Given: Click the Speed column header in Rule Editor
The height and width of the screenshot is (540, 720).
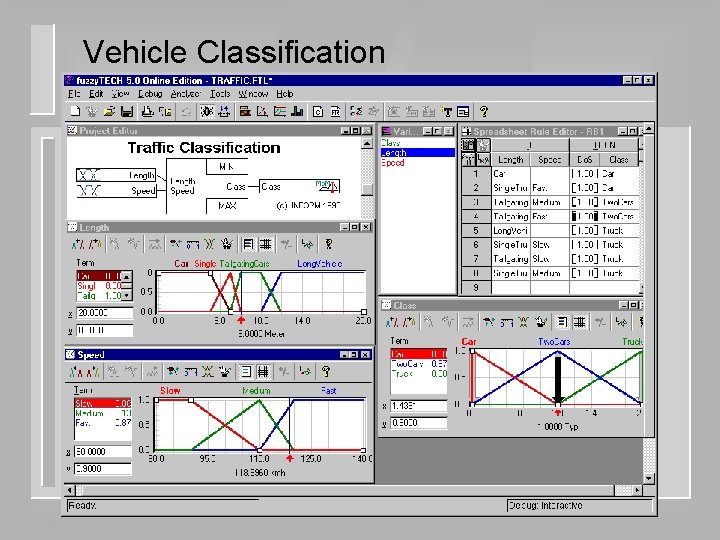Looking at the screenshot, I should 550,159.
